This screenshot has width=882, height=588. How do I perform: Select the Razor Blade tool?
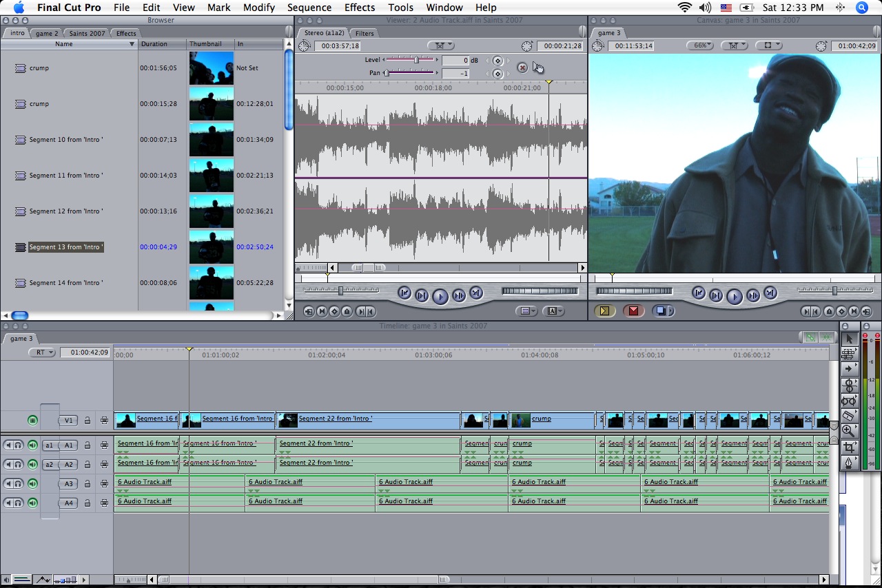tap(849, 416)
